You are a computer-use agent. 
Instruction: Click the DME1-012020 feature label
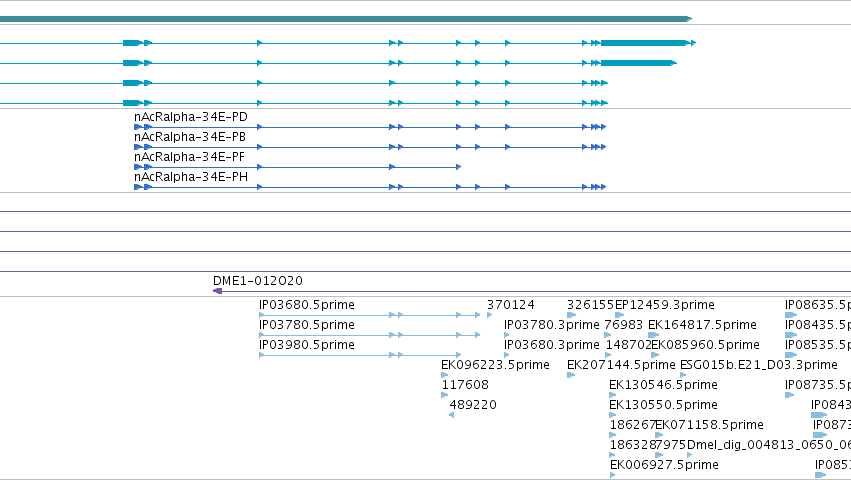pos(258,281)
